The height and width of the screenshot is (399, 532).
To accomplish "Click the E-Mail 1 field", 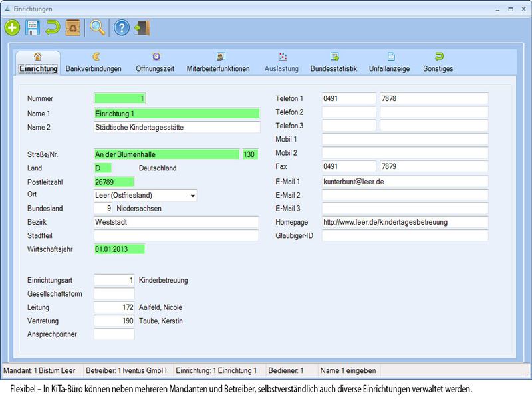I will 405,182.
